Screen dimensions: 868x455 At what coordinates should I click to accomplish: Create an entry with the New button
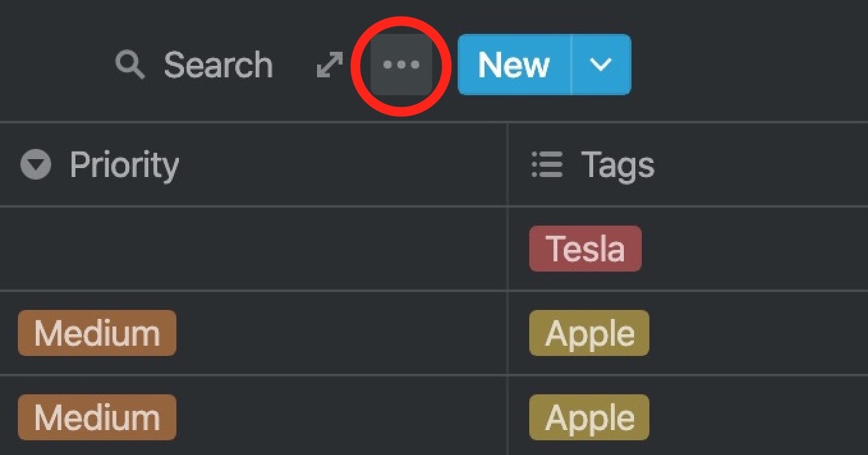click(x=515, y=64)
